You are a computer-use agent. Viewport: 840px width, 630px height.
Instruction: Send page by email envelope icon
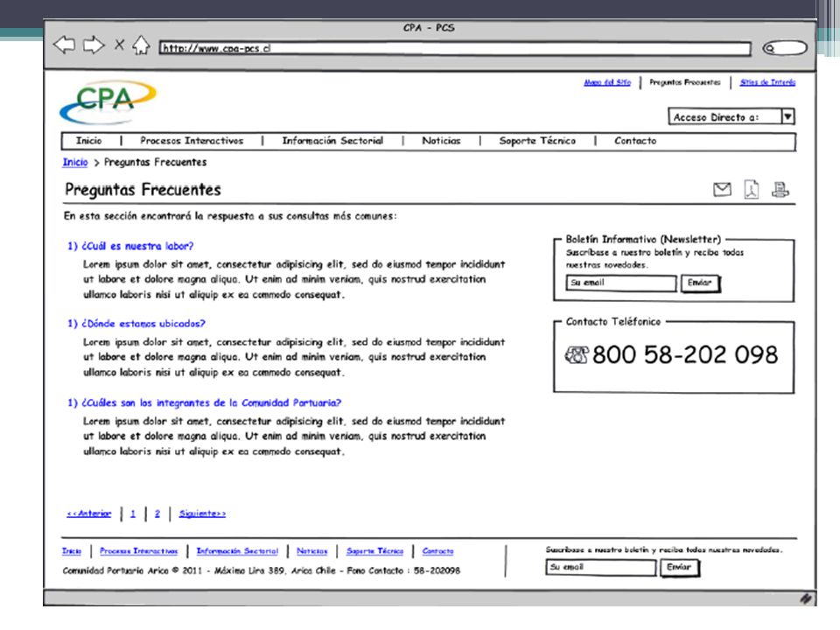click(x=722, y=189)
